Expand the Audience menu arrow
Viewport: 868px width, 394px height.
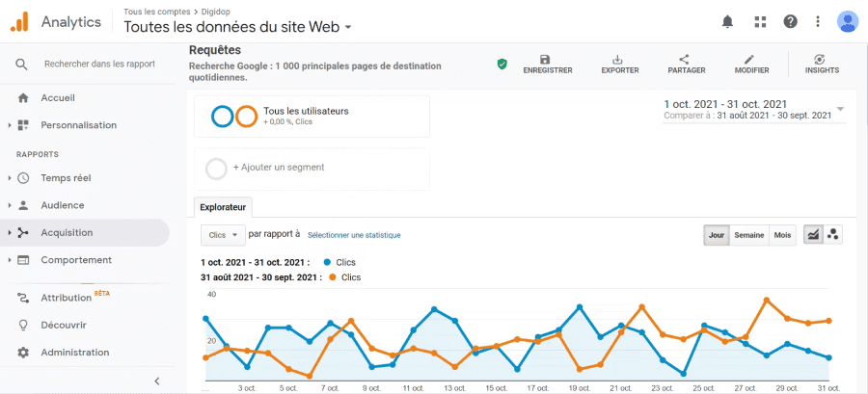click(x=10, y=205)
